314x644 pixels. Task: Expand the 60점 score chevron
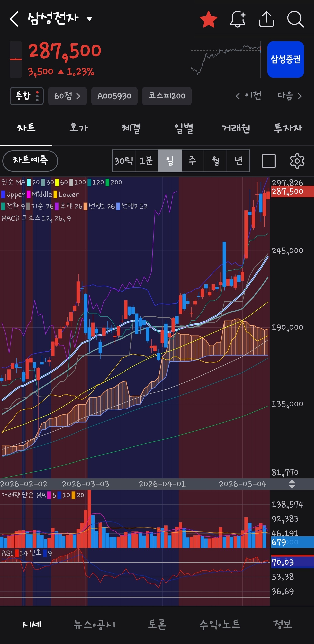67,96
